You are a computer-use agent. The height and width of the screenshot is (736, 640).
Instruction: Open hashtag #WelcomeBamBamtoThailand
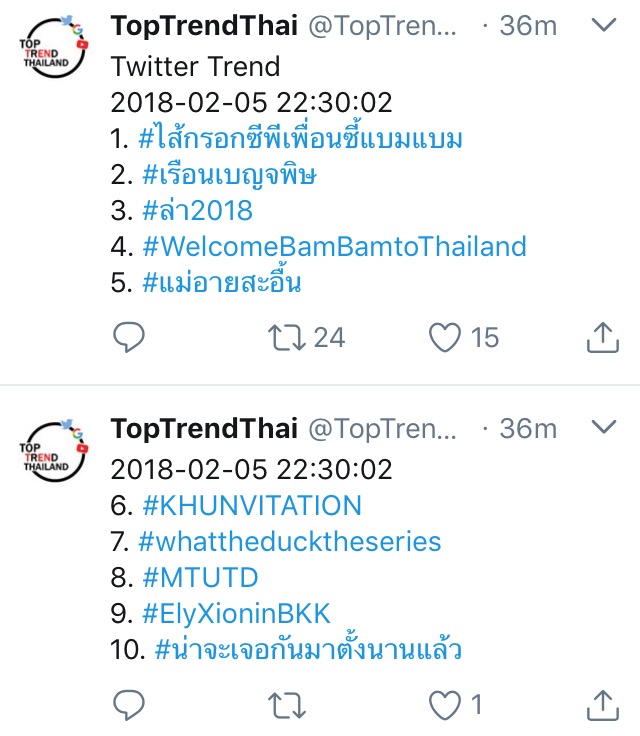[x=334, y=246]
